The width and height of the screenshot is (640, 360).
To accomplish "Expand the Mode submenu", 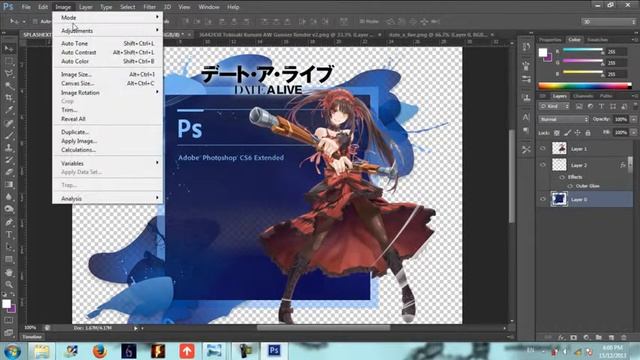I will tap(108, 18).
